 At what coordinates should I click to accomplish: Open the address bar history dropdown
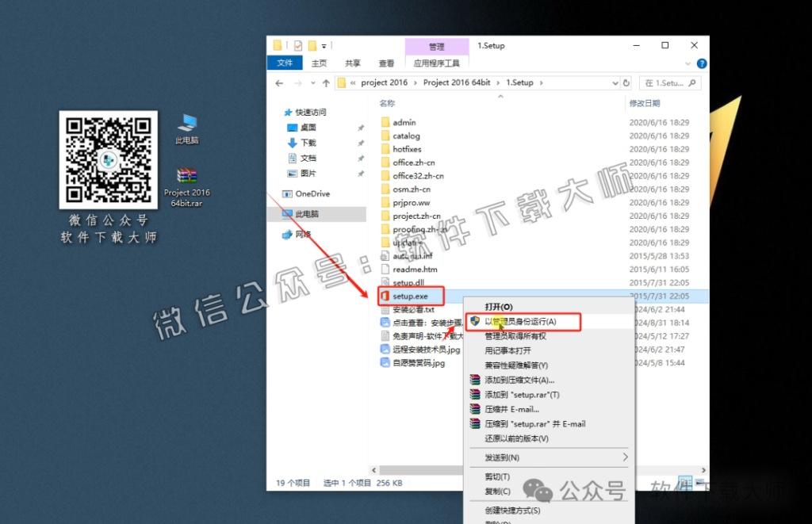[x=615, y=82]
